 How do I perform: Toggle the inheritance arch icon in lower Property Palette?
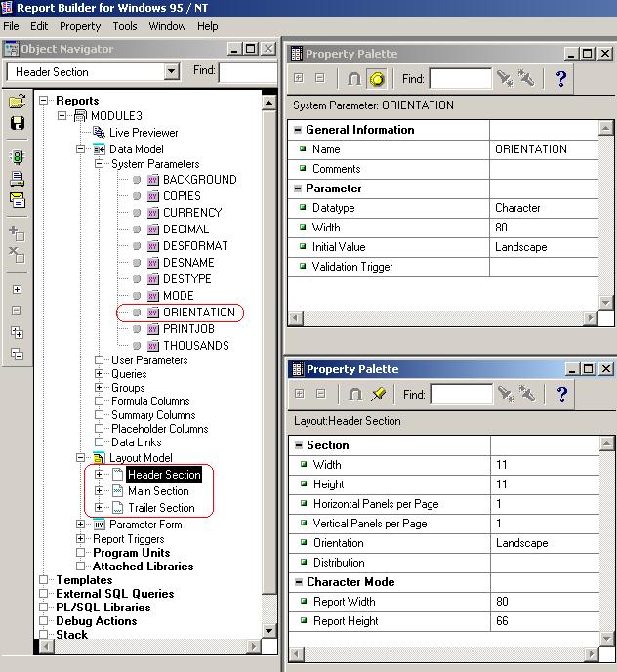point(355,395)
